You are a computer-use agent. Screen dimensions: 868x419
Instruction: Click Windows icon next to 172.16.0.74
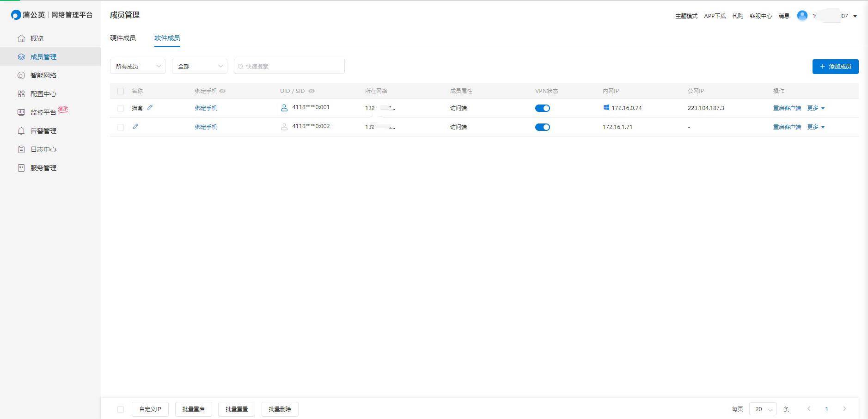pos(606,107)
